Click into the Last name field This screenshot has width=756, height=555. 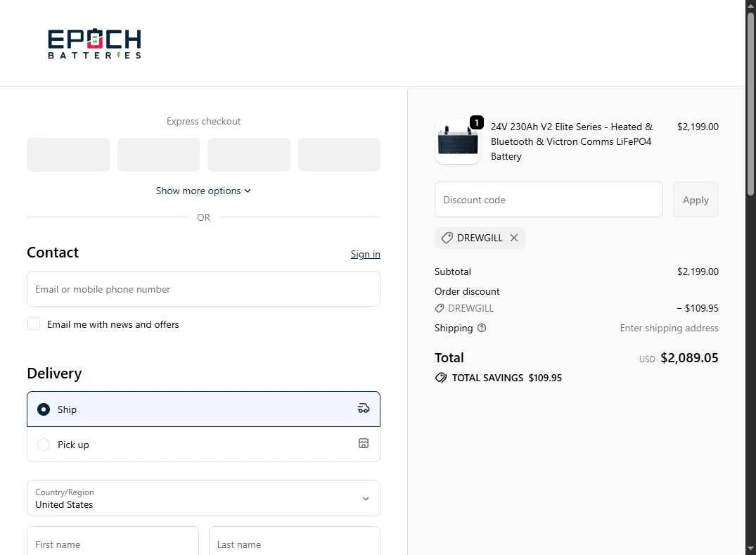pos(294,542)
